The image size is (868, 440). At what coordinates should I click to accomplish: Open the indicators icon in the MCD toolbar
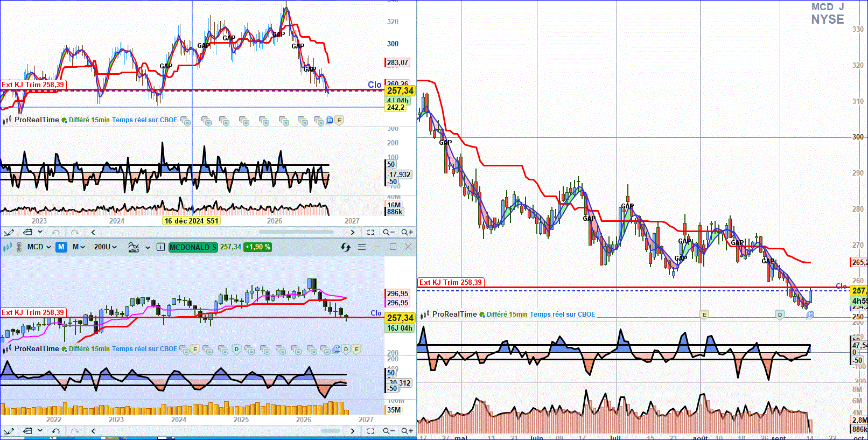[134, 247]
